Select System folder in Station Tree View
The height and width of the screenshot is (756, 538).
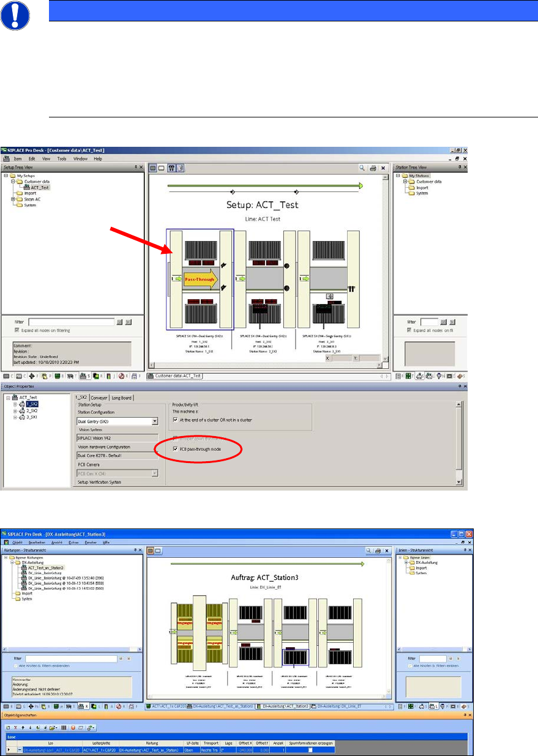(423, 193)
